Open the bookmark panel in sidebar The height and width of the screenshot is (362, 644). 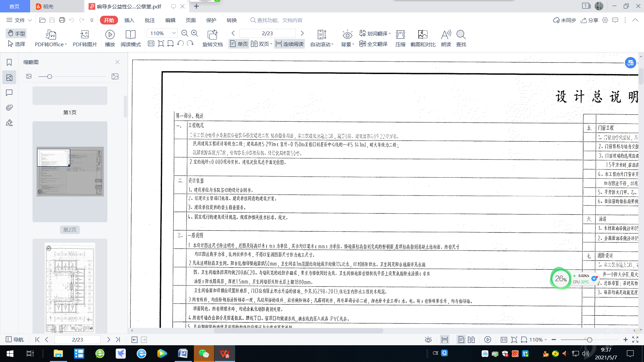(9, 62)
